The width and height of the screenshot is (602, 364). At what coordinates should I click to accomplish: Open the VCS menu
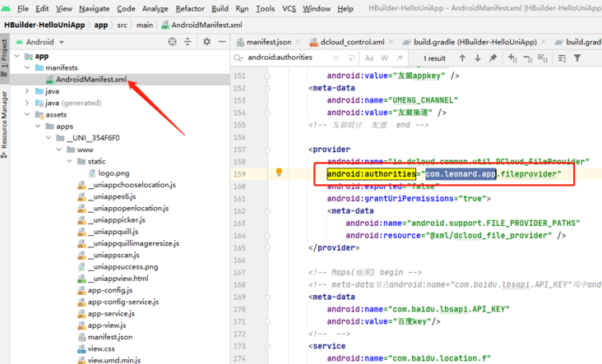coord(289,8)
